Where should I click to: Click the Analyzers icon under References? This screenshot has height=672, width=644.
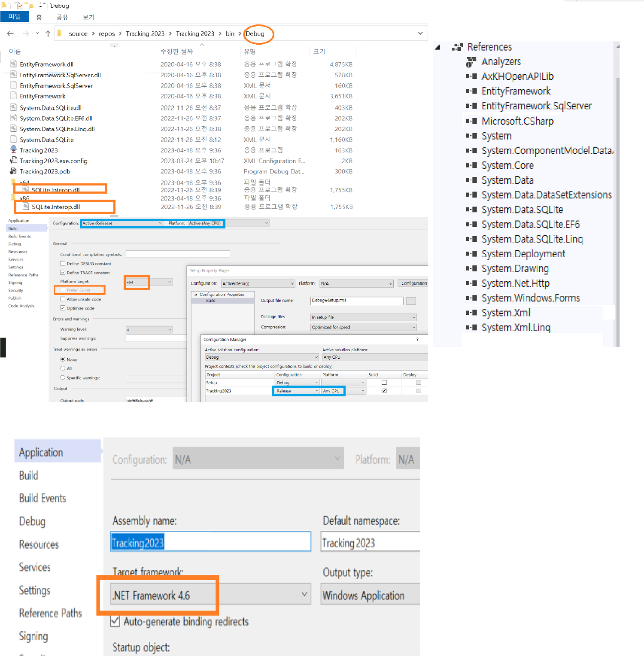pos(471,62)
